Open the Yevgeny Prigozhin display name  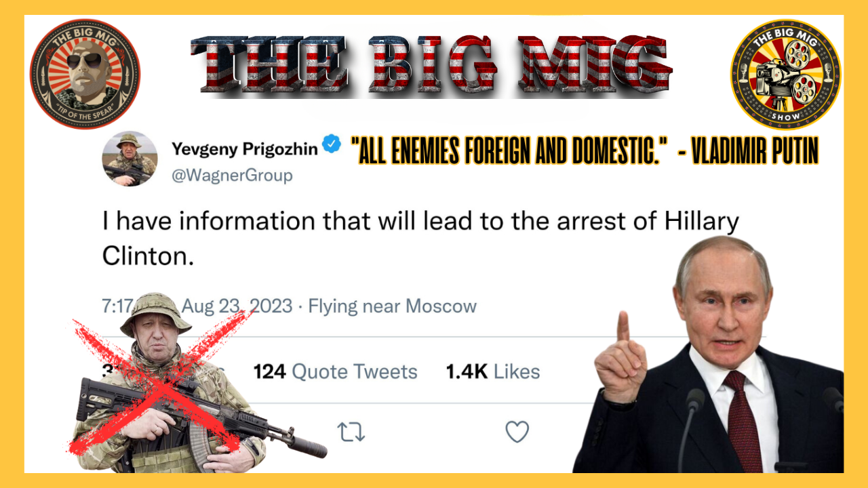tap(245, 148)
